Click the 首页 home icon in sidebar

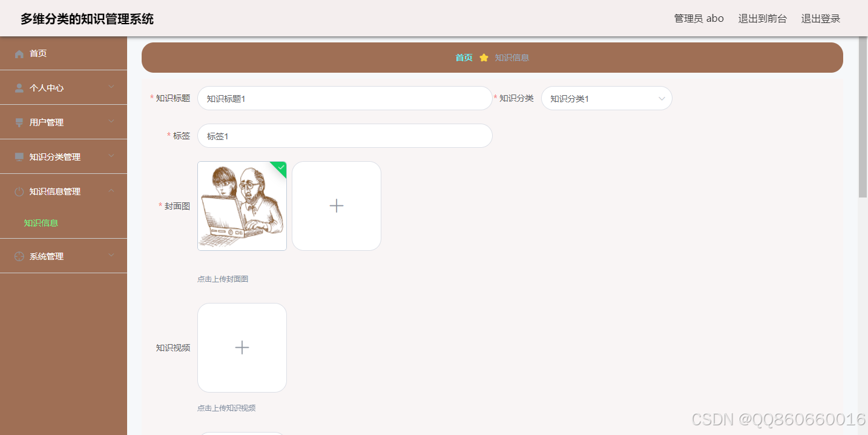18,53
